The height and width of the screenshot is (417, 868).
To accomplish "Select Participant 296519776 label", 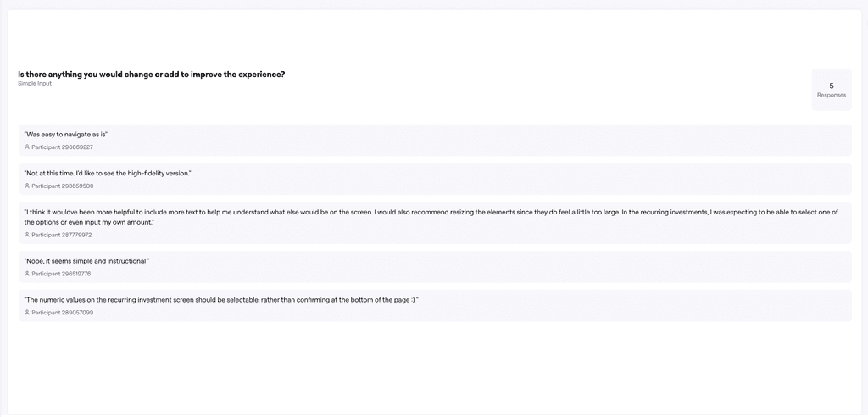I will pos(61,274).
